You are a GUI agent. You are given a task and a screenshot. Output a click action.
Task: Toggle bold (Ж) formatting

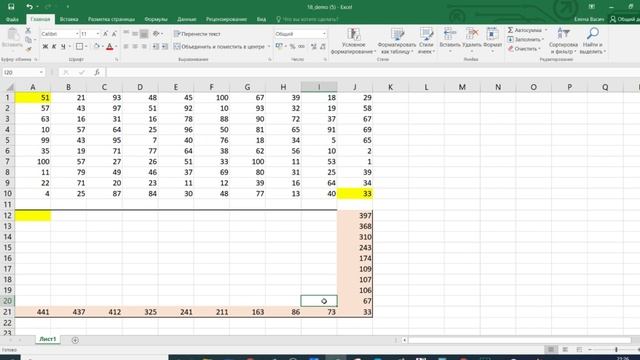45,47
